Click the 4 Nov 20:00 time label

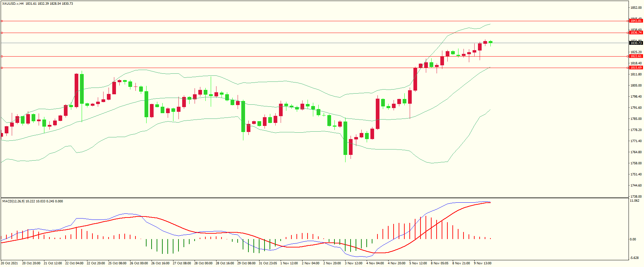coord(397,263)
